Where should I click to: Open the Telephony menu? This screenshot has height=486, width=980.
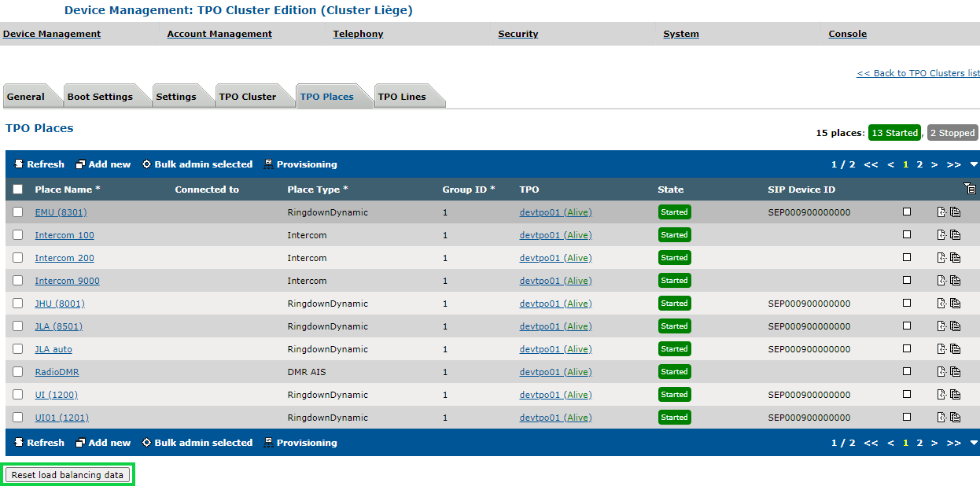tap(358, 34)
